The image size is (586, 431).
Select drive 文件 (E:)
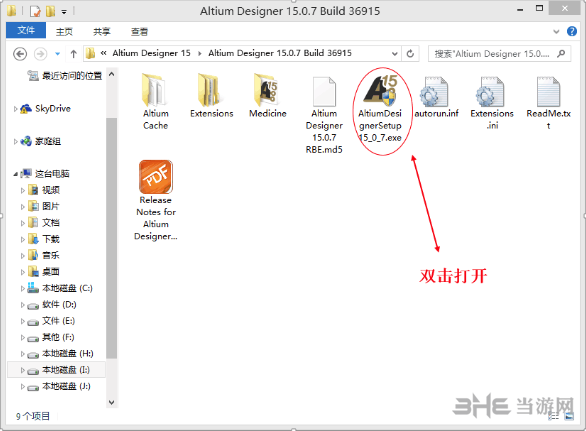(x=52, y=321)
